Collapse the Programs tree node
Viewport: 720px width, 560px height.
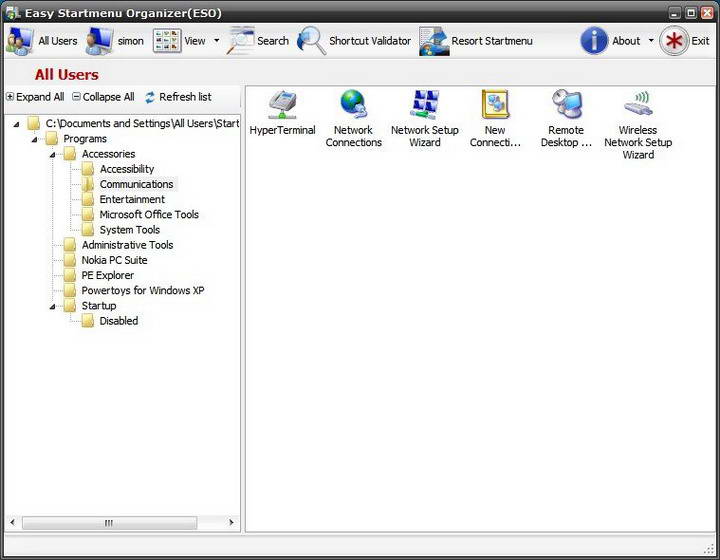pos(34,139)
